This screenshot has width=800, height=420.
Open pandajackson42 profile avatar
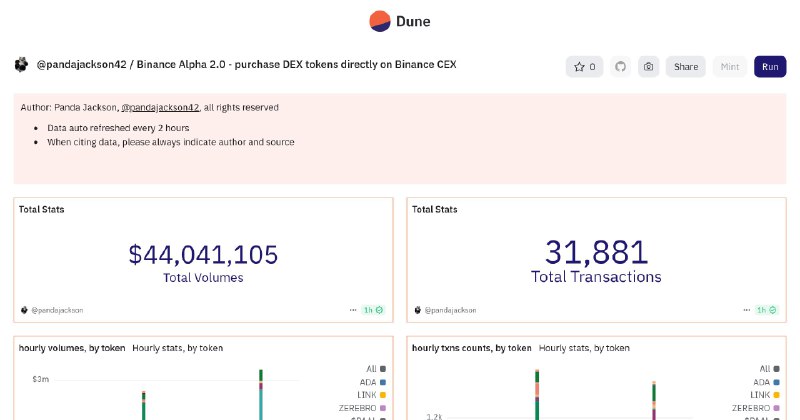(21, 65)
